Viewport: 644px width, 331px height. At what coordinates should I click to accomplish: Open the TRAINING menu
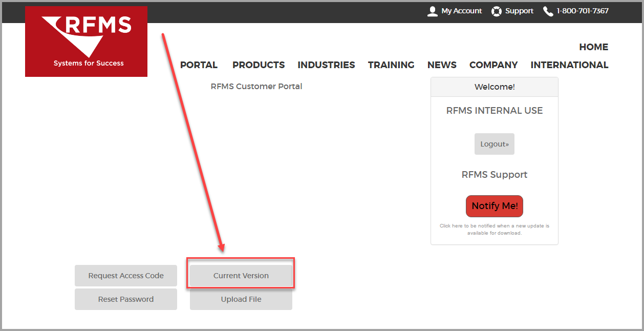[391, 65]
